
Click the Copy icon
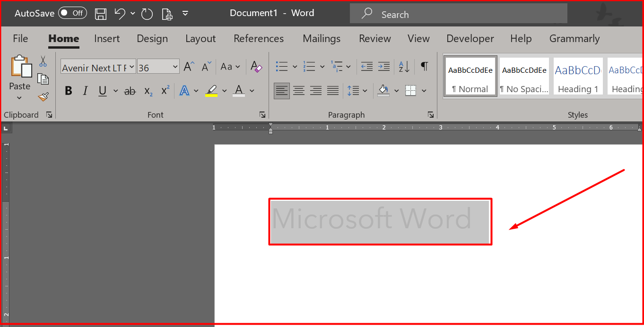(44, 79)
